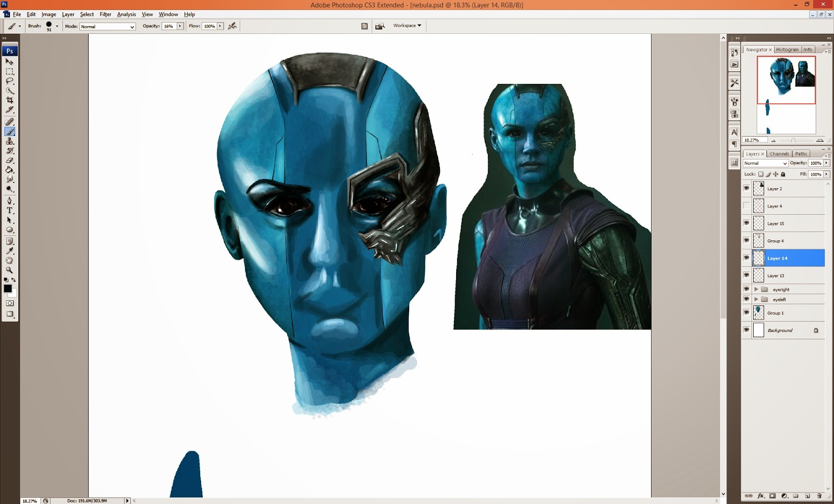Swap foreground and background colors
834x504 pixels.
(14, 280)
